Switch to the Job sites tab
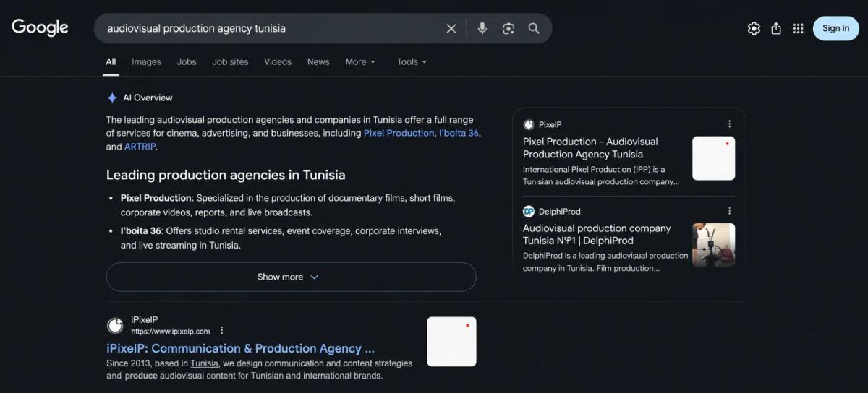The height and width of the screenshot is (393, 868). click(x=230, y=61)
